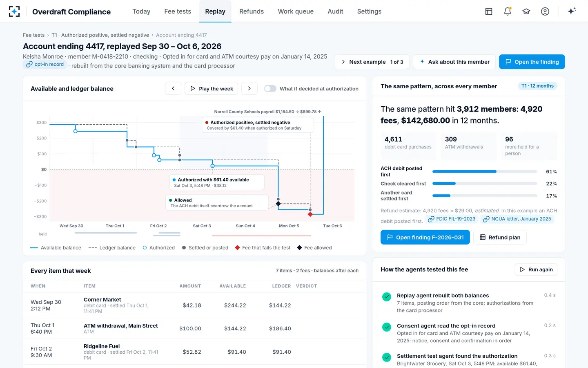Click the 4,611 debit card purchases card
Image resolution: width=588 pixels, height=368 pixels.
(408, 146)
